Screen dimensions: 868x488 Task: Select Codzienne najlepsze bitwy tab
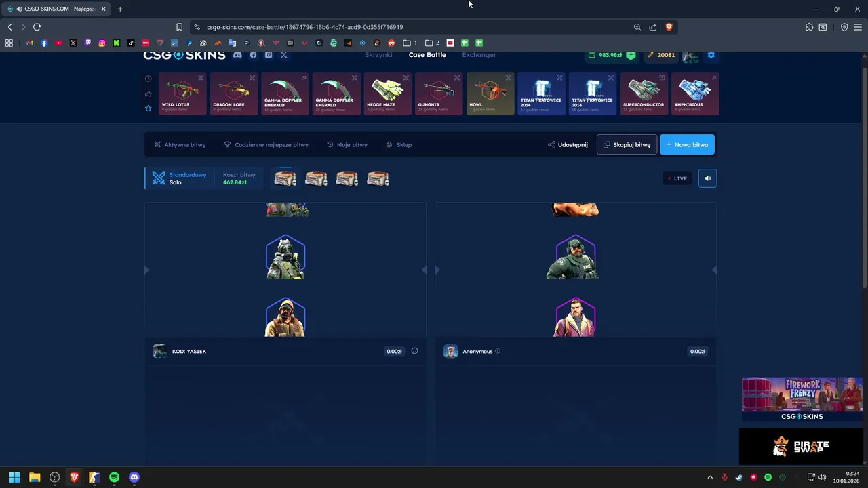tap(266, 144)
